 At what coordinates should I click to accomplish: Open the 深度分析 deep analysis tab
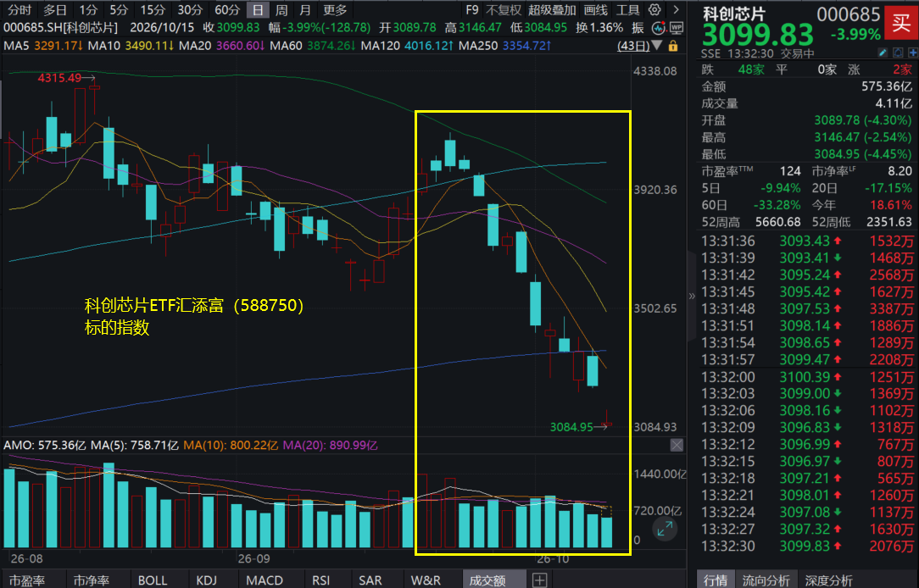829,580
